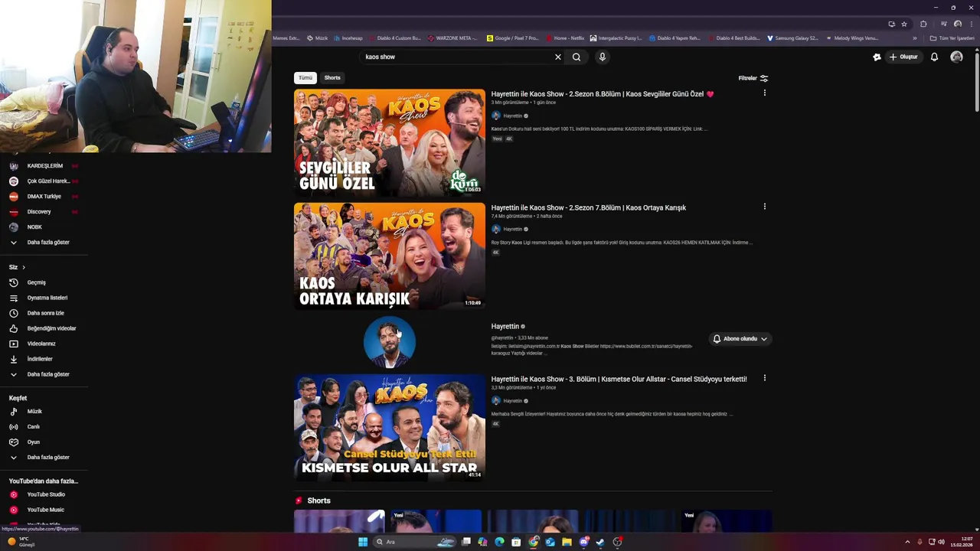The height and width of the screenshot is (551, 980).
Task: Open Samsung Galaxy S2... bookmark
Action: tap(793, 37)
